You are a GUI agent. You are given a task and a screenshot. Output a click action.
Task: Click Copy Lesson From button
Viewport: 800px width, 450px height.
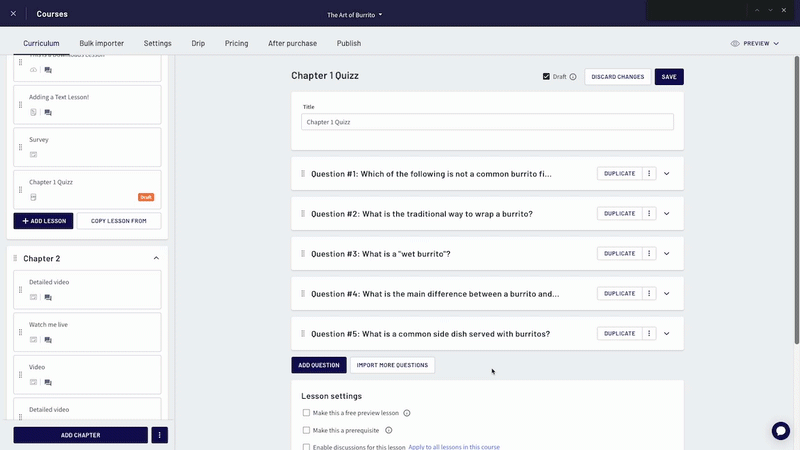pos(119,221)
